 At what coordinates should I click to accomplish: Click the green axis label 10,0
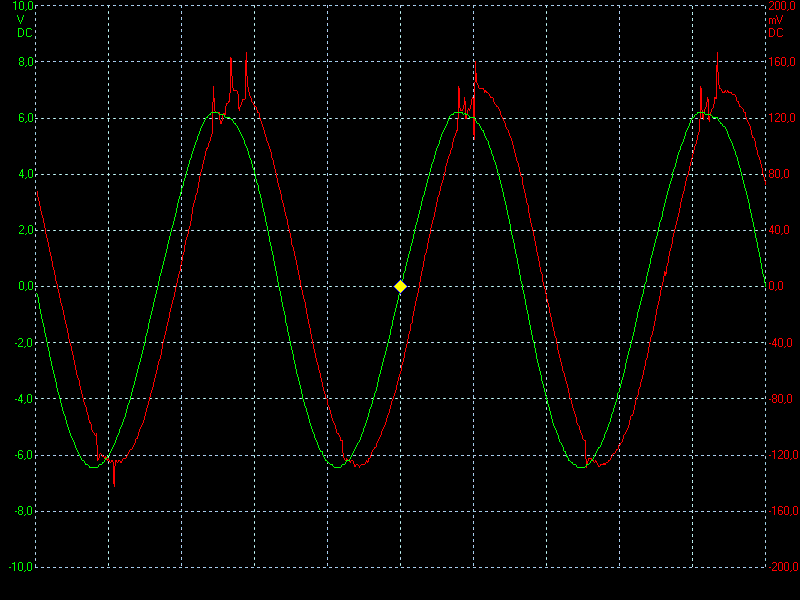[x=22, y=6]
